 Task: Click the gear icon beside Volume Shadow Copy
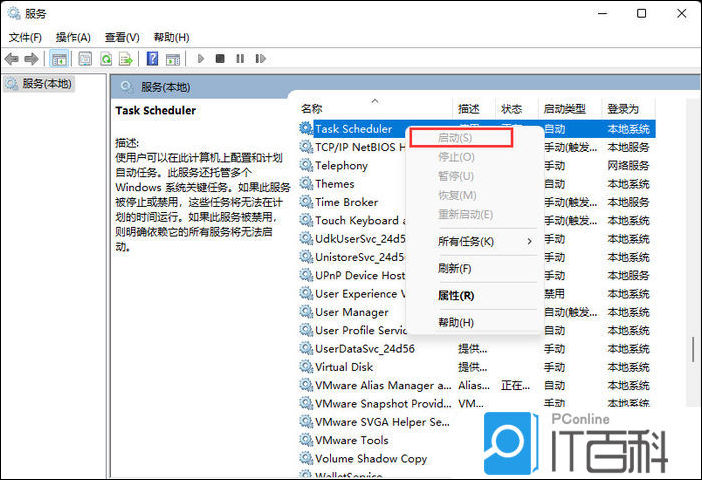(x=306, y=459)
